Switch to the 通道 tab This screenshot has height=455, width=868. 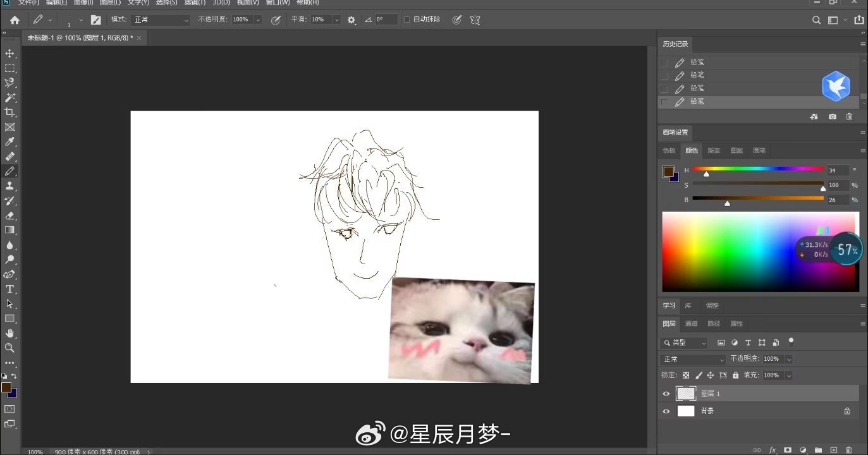tap(692, 324)
